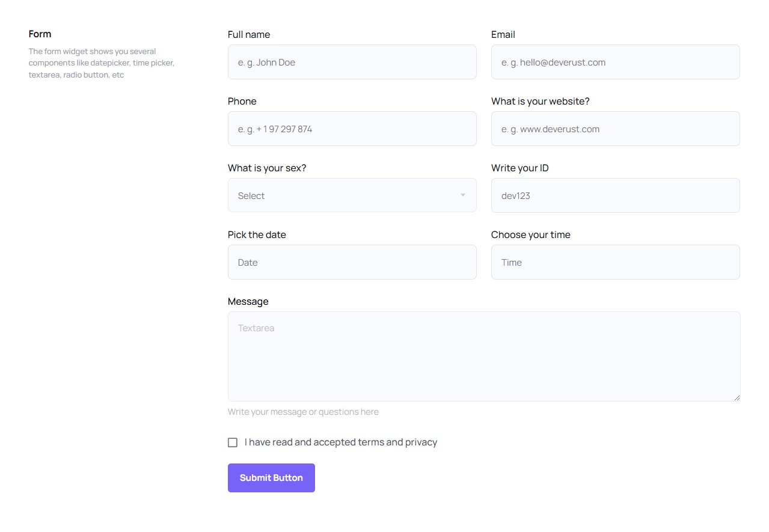The height and width of the screenshot is (532, 769).
Task: Click inside the Message textarea
Action: pyautogui.click(x=483, y=356)
